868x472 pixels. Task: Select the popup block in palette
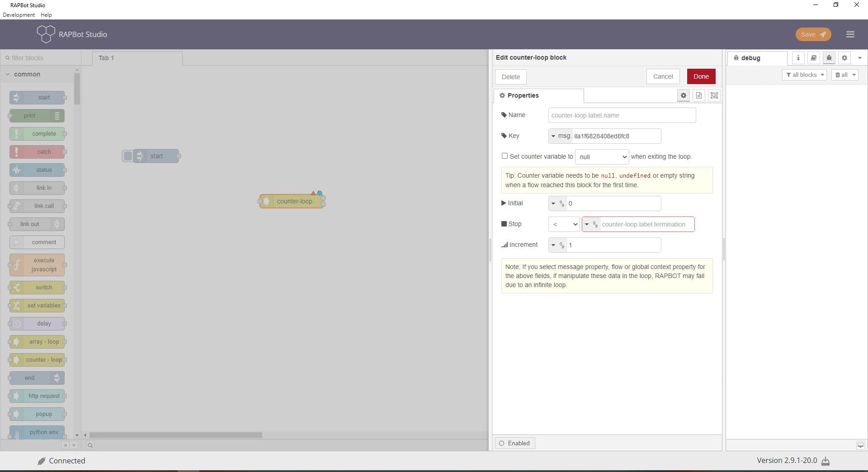(37, 414)
